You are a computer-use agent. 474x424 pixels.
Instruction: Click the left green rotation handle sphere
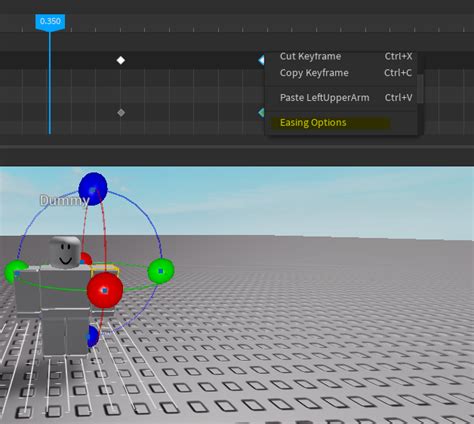[15, 272]
